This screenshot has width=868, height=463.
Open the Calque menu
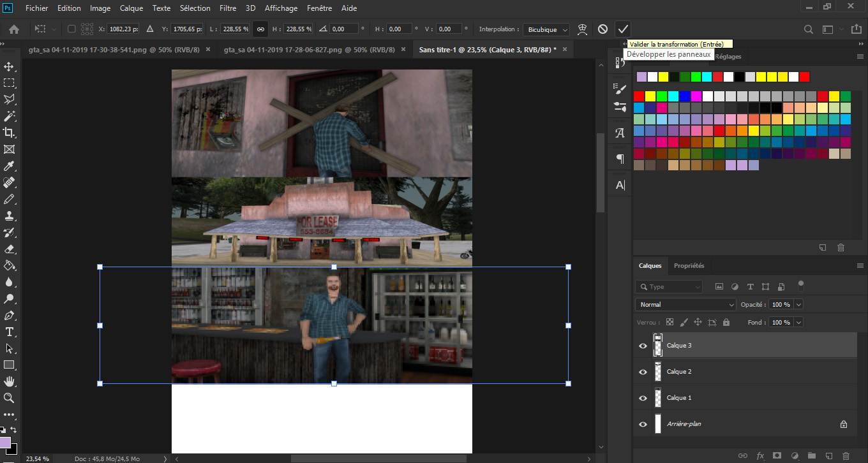[x=131, y=8]
